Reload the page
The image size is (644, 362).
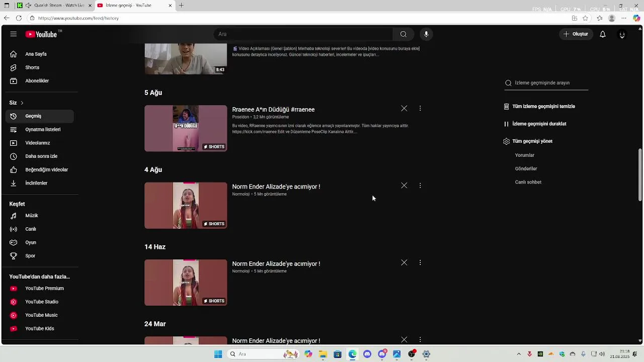tap(19, 18)
